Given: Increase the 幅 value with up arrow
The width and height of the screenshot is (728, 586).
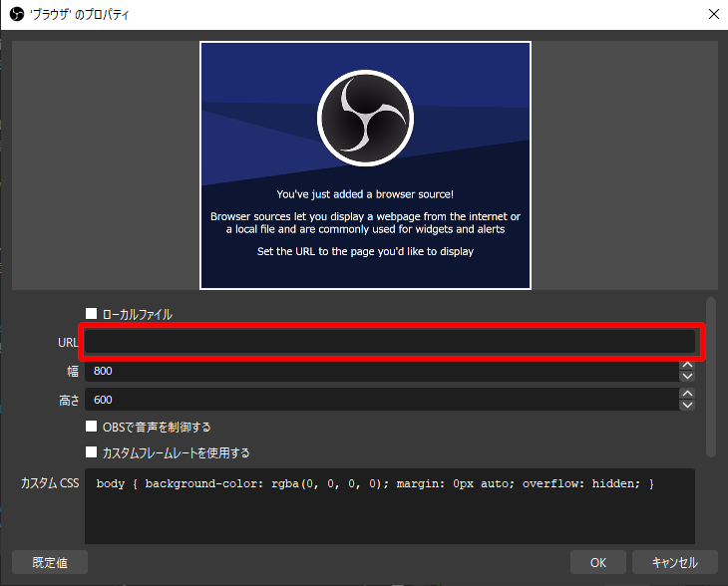Looking at the screenshot, I should coord(687,365).
